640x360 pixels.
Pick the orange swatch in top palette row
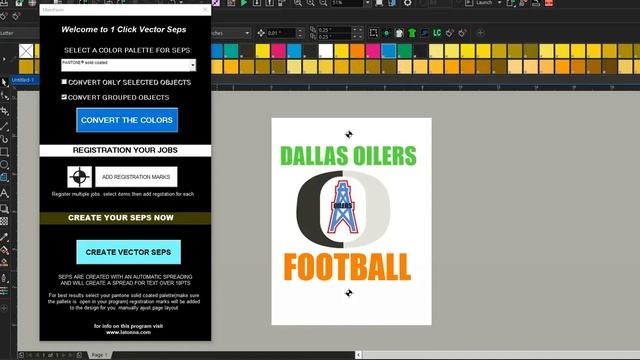[357, 51]
